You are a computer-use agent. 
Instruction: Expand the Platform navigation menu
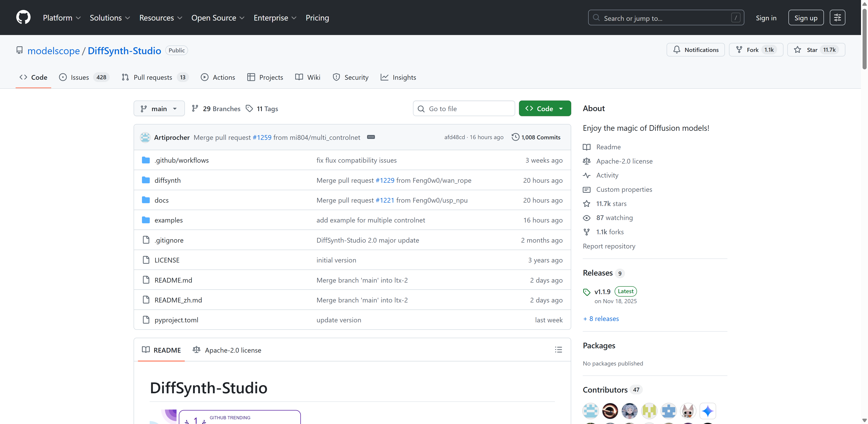[62, 18]
